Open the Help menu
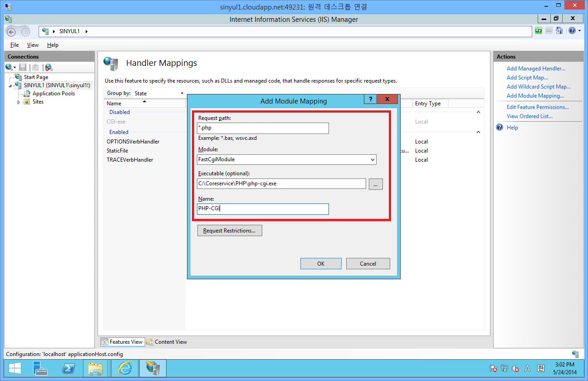Screen dimensions: 588x381 [x=53, y=45]
